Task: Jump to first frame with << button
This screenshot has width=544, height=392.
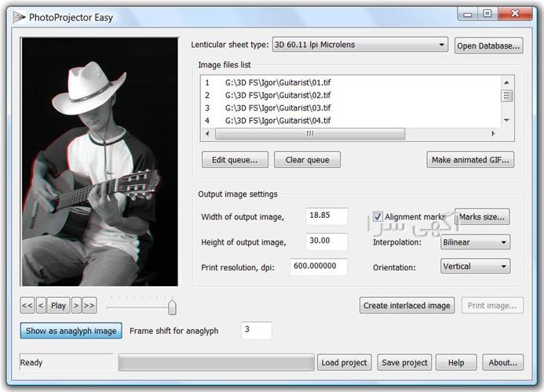Action: point(27,305)
